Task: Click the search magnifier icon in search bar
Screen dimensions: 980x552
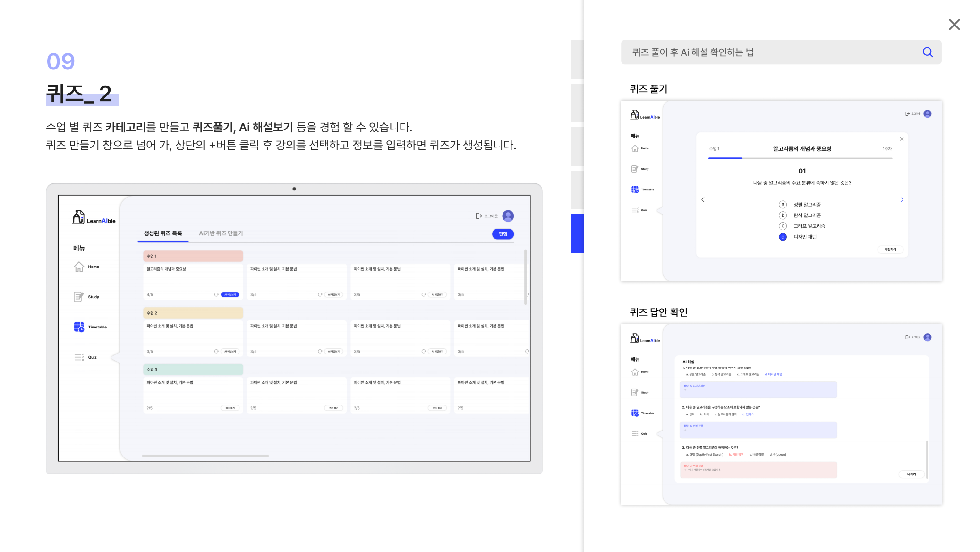Action: coord(928,52)
